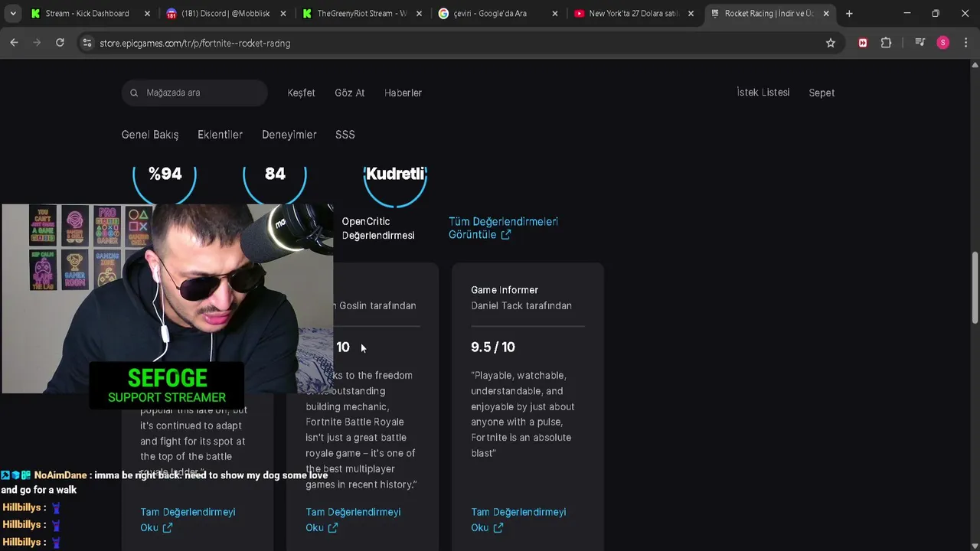The image size is (980, 551).
Task: Open Chrome three-dot menu
Action: [x=965, y=43]
